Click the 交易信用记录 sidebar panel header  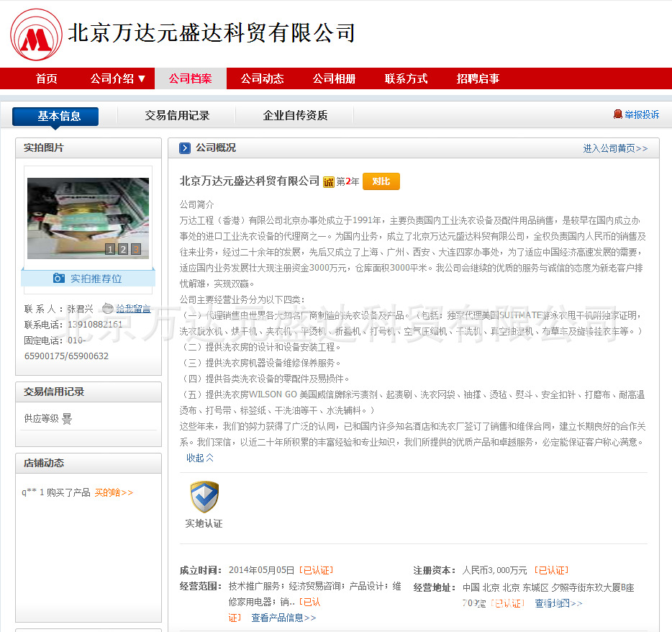88,392
